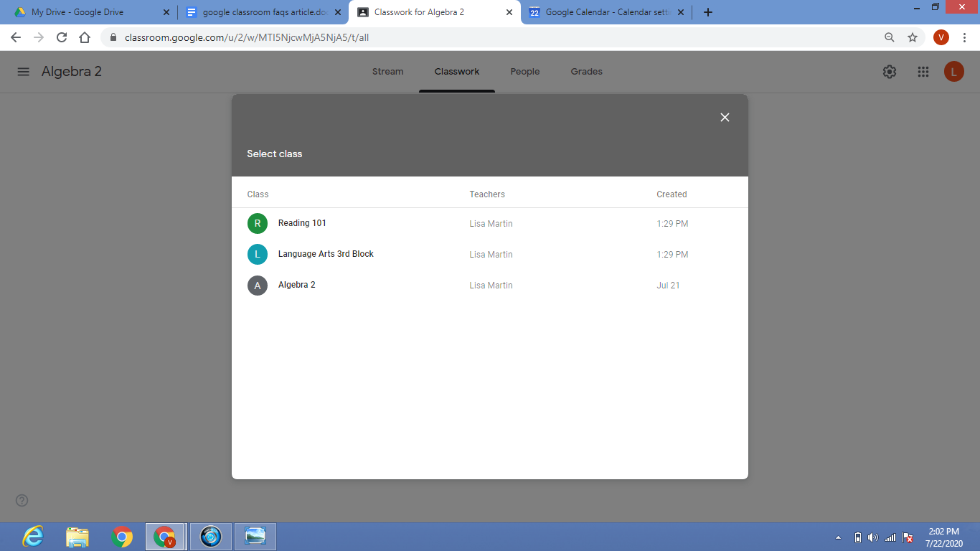Go back in browser history
980x551 pixels.
coord(16,37)
